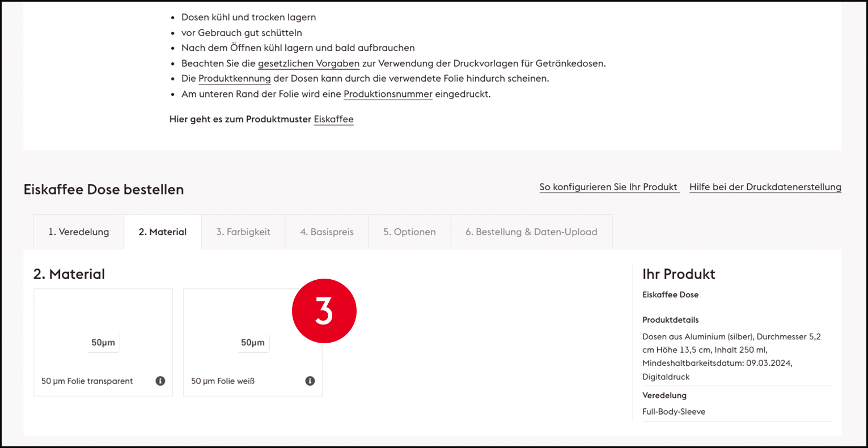Screen dimensions: 868x448
Task: Switch to the 5. Optionen tab
Action: [x=409, y=232]
